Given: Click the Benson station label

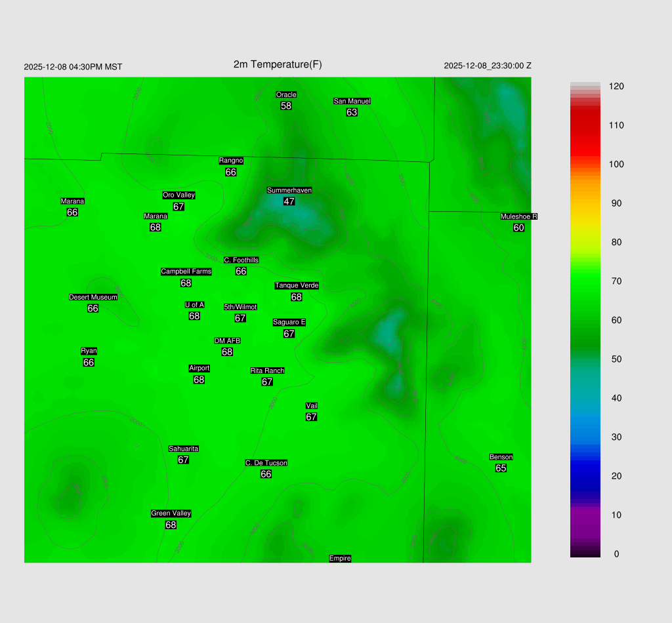Looking at the screenshot, I should point(501,457).
